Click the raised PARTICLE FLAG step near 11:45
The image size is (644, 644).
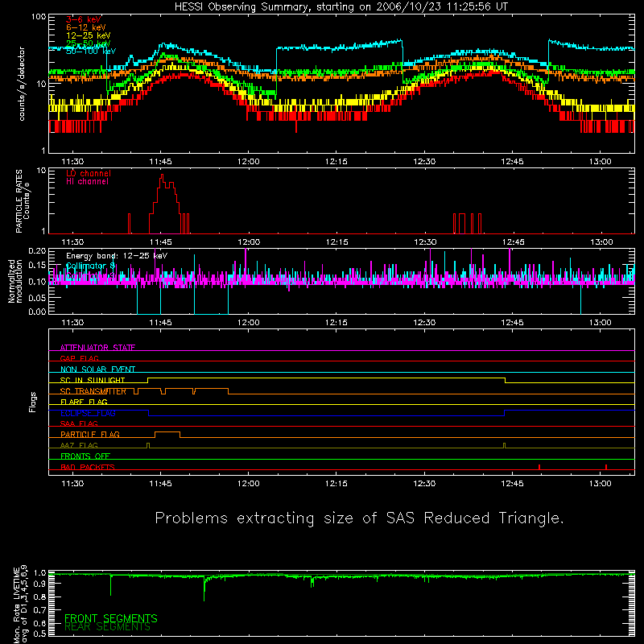click(x=167, y=434)
